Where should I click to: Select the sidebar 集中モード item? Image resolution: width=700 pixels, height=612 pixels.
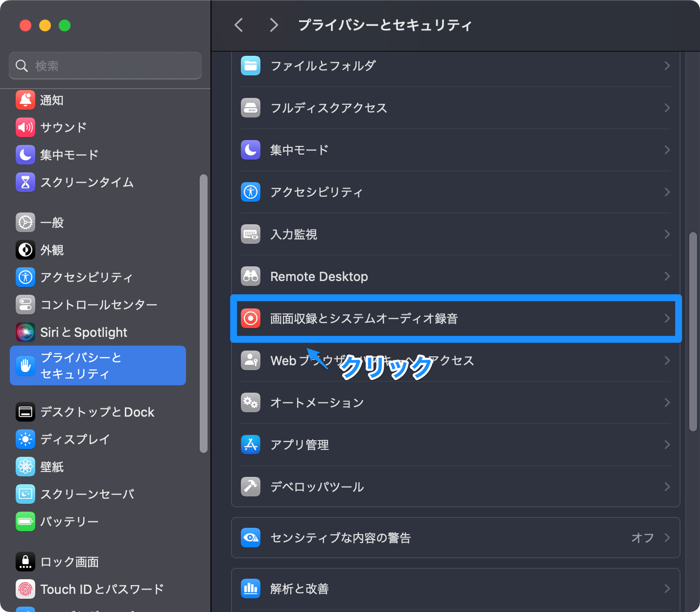click(98, 155)
